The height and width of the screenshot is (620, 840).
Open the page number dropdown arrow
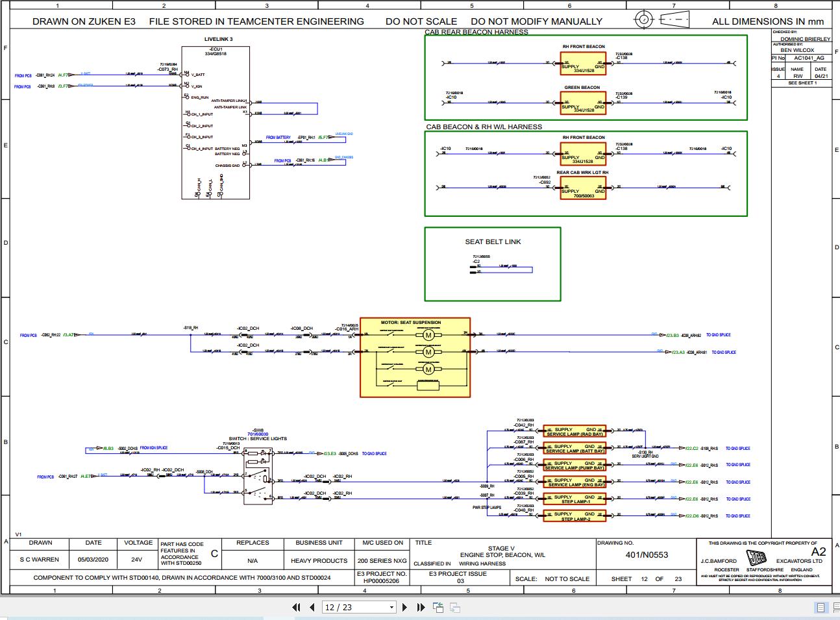coord(391,608)
